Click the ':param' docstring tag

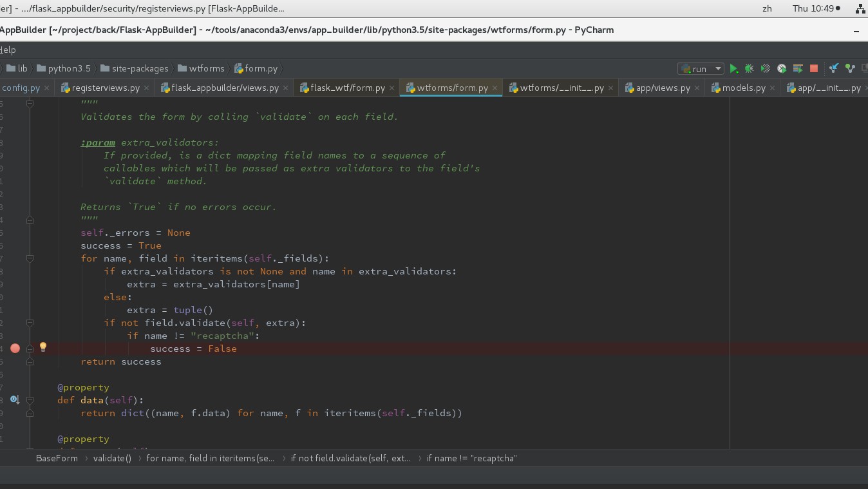pyautogui.click(x=98, y=142)
